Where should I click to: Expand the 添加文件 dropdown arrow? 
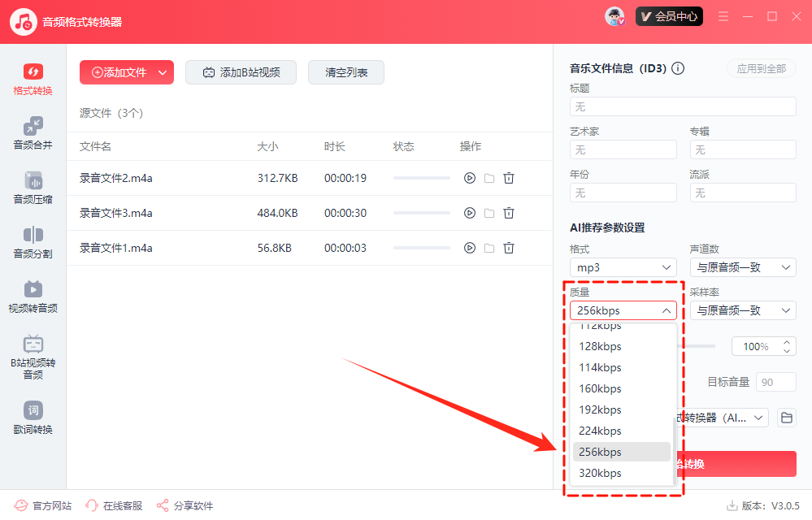click(163, 72)
